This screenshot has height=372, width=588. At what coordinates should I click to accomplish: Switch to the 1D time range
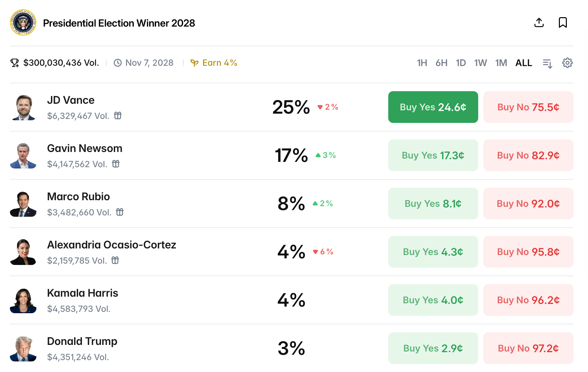461,63
